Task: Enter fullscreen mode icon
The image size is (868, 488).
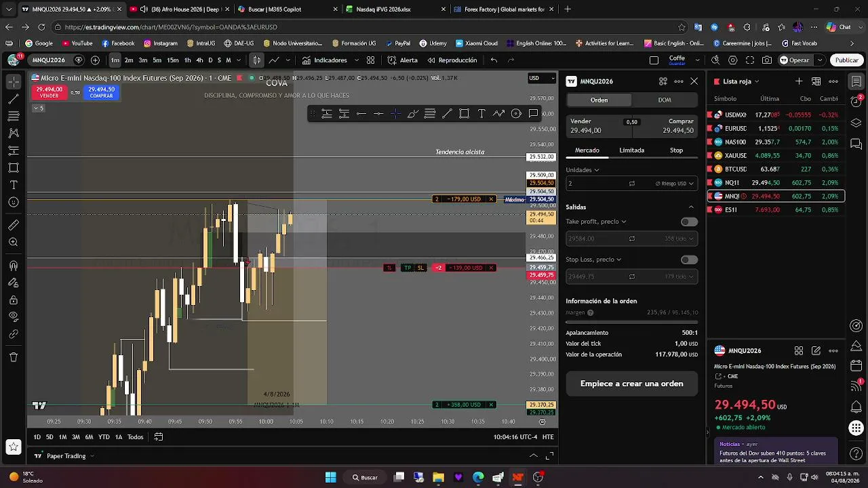Action: 749,60
